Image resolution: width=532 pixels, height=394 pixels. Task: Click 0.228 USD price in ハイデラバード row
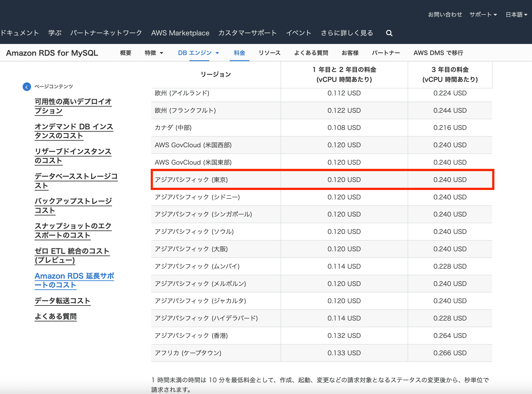(x=450, y=318)
